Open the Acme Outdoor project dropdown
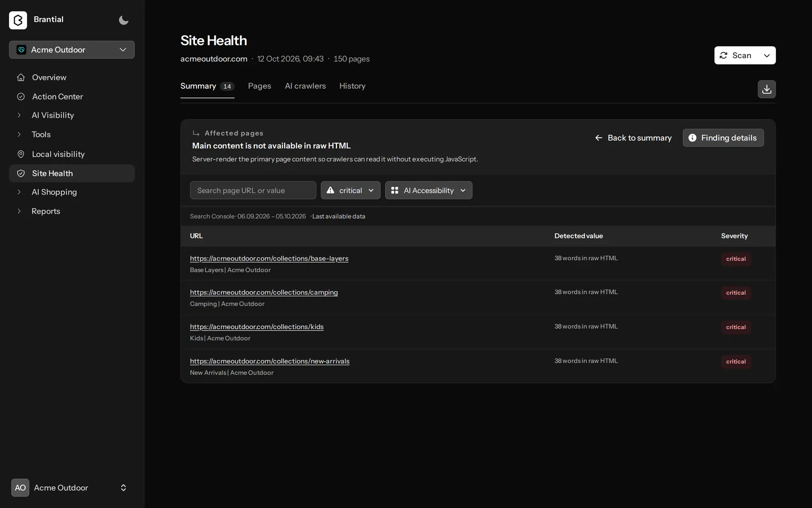The height and width of the screenshot is (508, 812). tap(72, 50)
